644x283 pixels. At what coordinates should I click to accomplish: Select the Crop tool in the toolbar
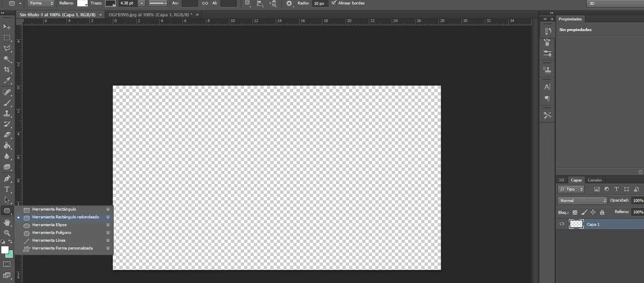pyautogui.click(x=7, y=69)
